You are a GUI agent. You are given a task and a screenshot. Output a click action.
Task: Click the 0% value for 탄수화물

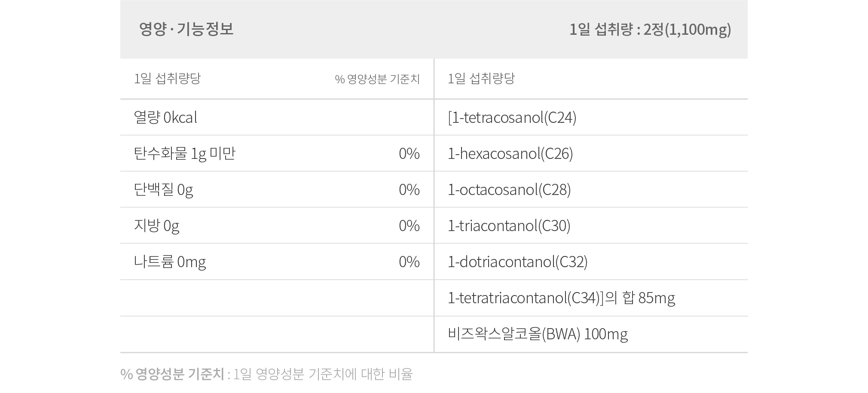[409, 153]
